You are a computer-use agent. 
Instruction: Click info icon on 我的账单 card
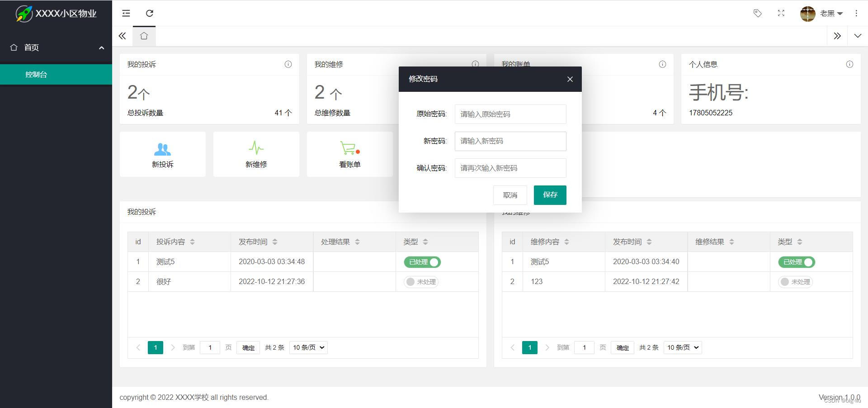tap(662, 64)
